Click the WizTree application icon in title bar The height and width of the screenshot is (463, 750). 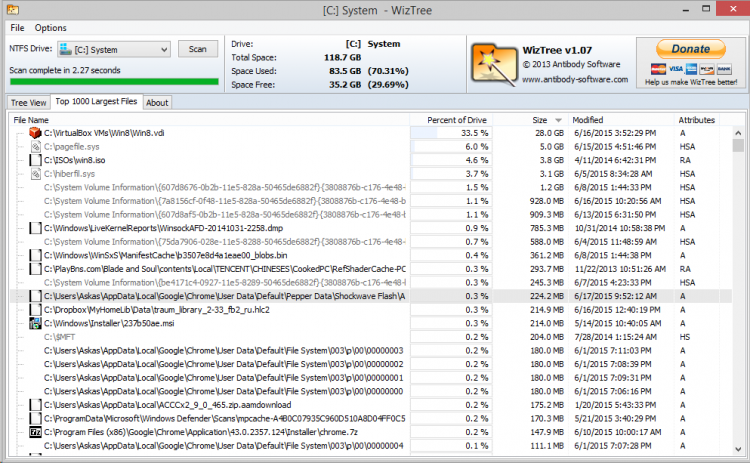[x=12, y=9]
